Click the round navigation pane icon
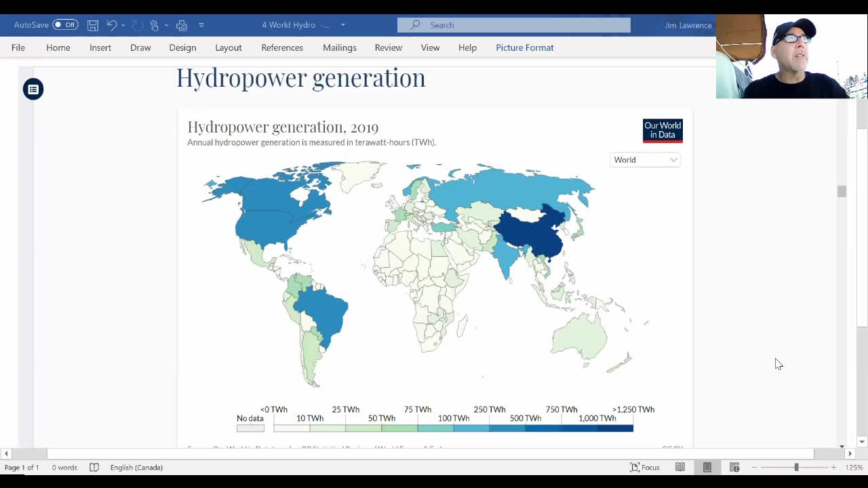Image resolution: width=868 pixels, height=488 pixels. 33,89
